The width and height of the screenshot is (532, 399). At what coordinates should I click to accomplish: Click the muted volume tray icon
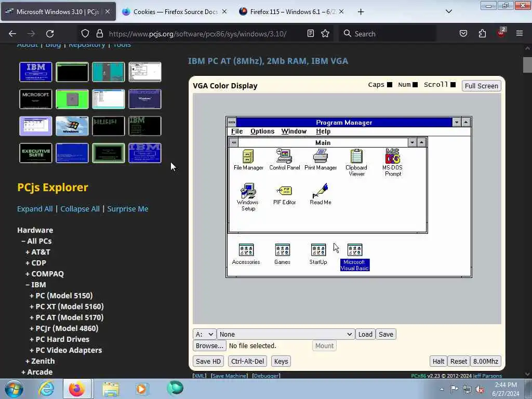(480, 389)
